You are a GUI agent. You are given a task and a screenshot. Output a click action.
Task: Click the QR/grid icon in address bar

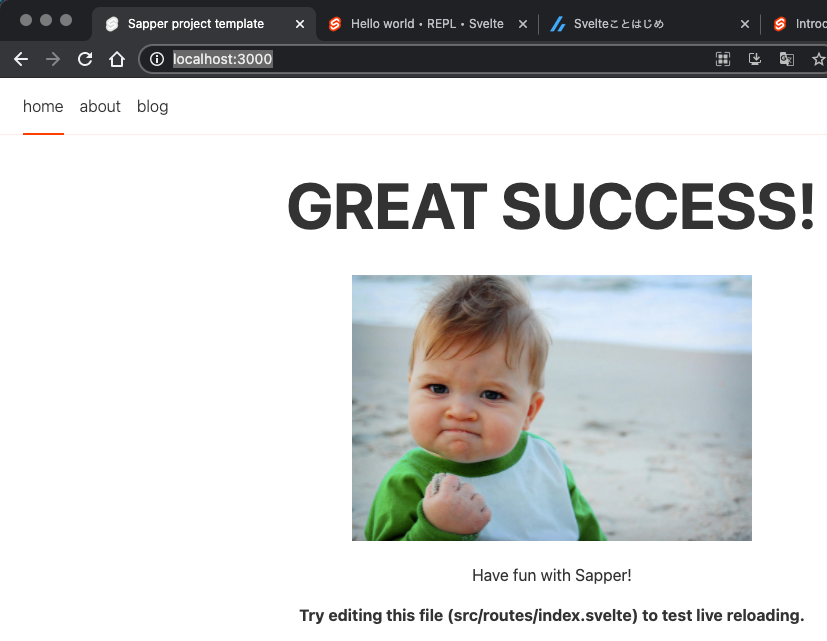[723, 59]
